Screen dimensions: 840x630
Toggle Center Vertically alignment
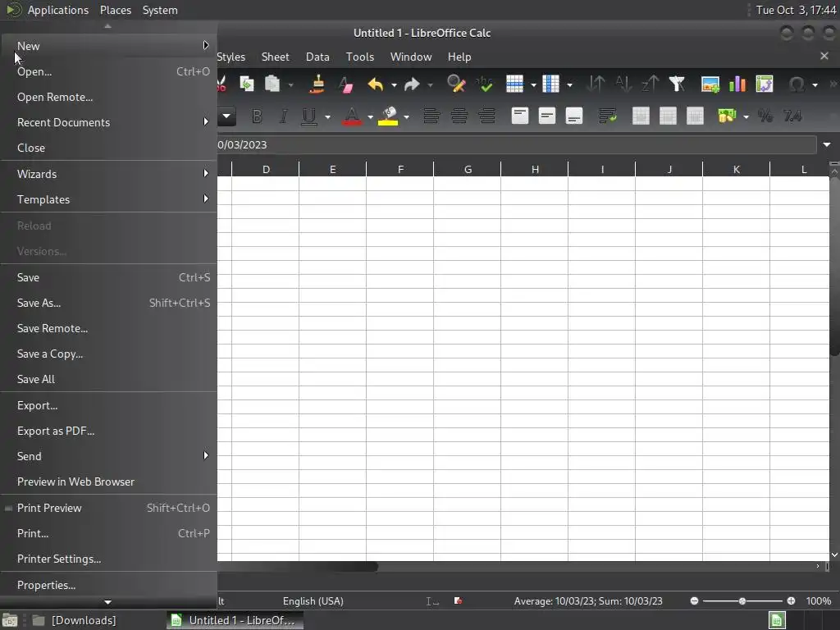[547, 116]
